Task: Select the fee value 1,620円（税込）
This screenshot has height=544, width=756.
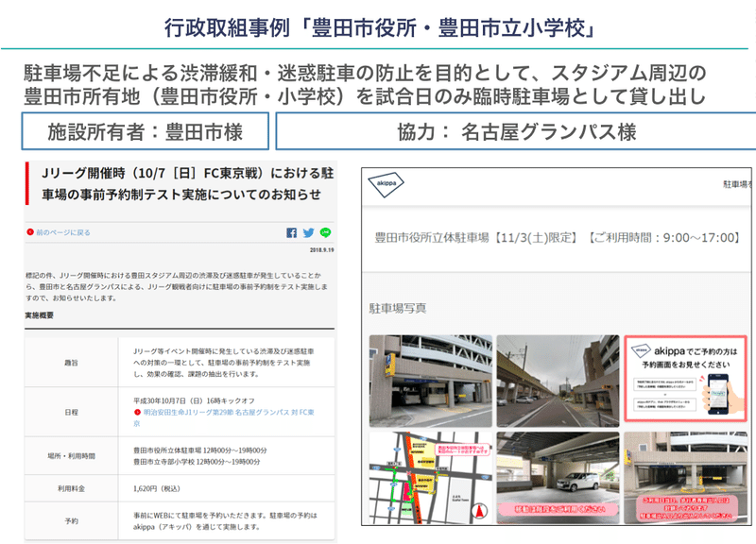Action: (x=157, y=488)
